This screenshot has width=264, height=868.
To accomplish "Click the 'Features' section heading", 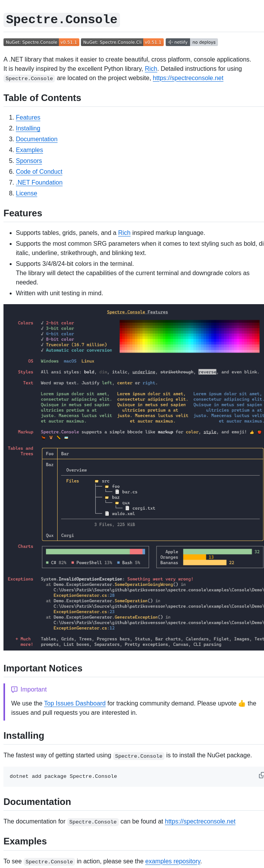I will tap(23, 213).
